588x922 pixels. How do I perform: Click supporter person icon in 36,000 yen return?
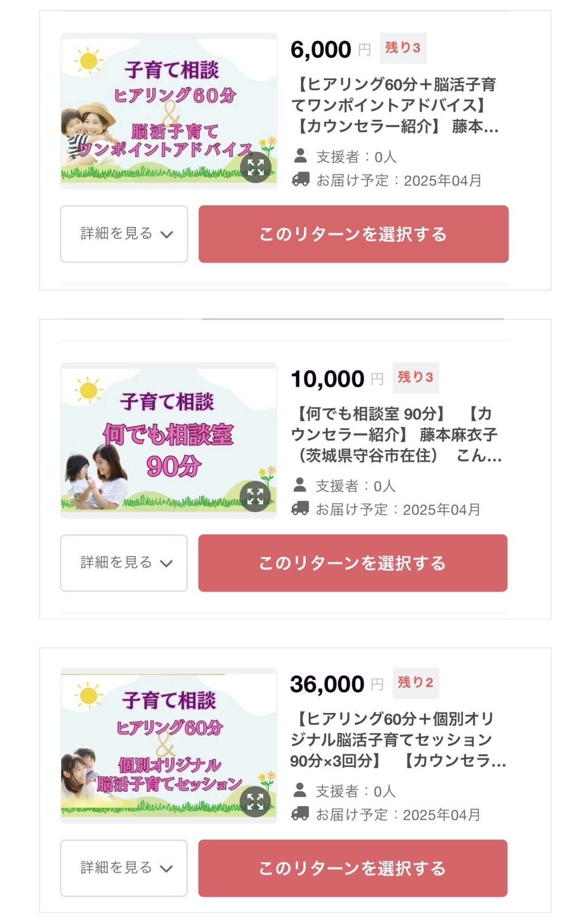pos(300,790)
